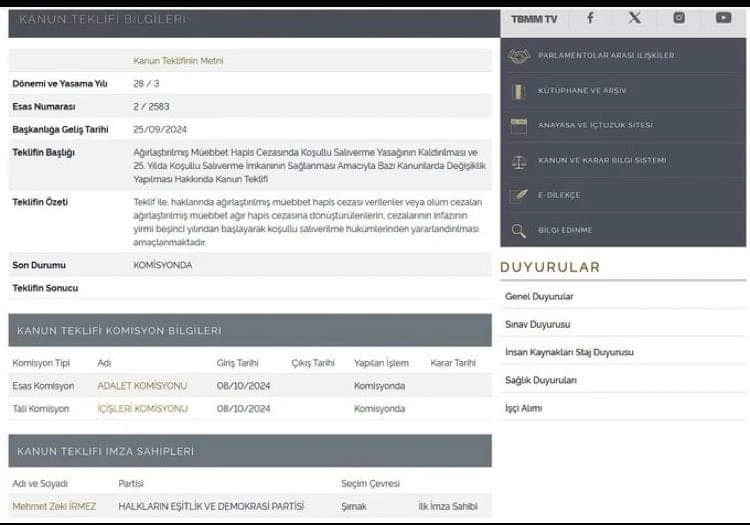Screen dimensions: 750x525
Task: Click the handshake icon for Parlamentolar Arası İlişkiler
Action: 519,56
